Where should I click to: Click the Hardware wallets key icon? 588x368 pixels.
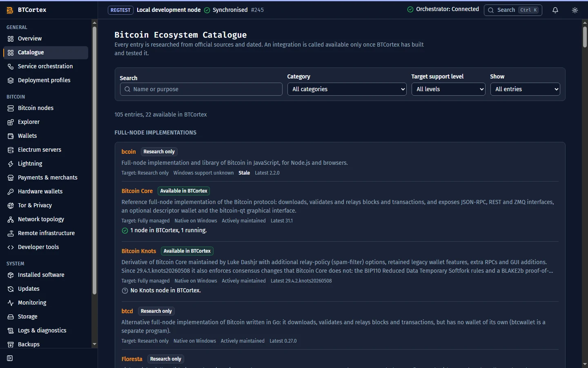[x=11, y=191]
